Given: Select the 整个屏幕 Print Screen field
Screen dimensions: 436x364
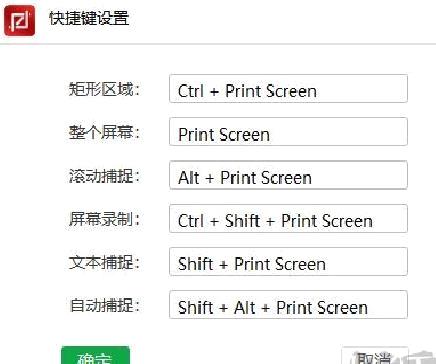Looking at the screenshot, I should click(288, 132).
